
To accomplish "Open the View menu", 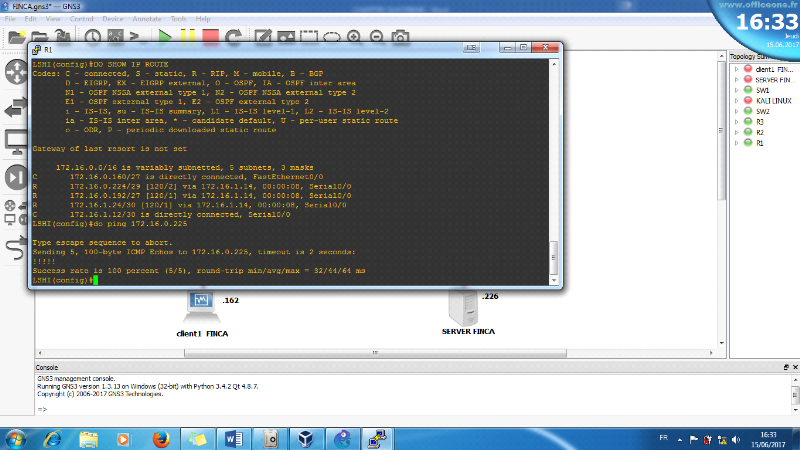I will pos(53,19).
